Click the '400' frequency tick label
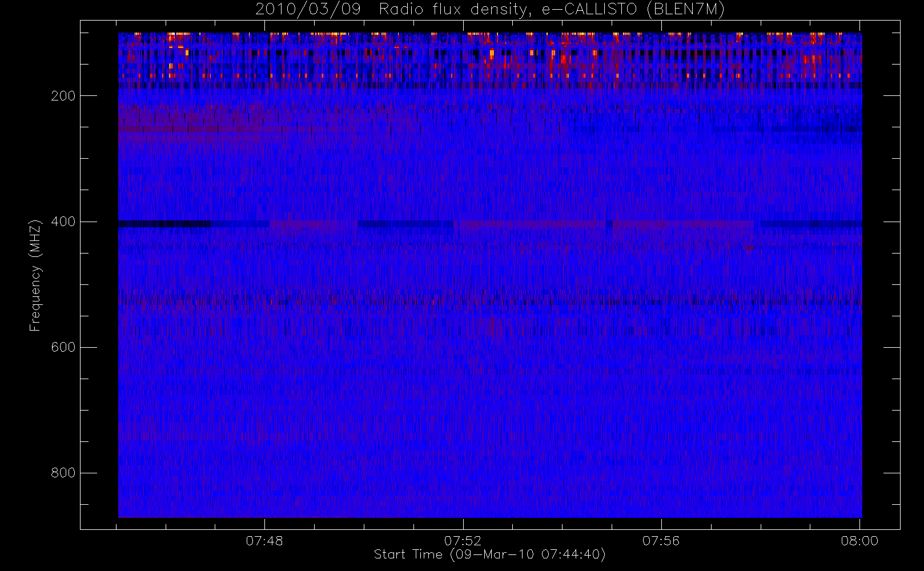This screenshot has height=571, width=924. [63, 222]
